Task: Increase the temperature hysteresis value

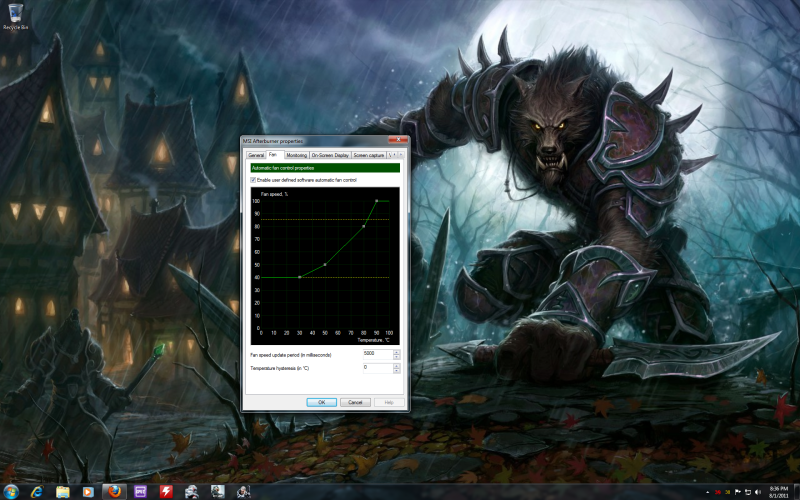Action: pyautogui.click(x=396, y=366)
